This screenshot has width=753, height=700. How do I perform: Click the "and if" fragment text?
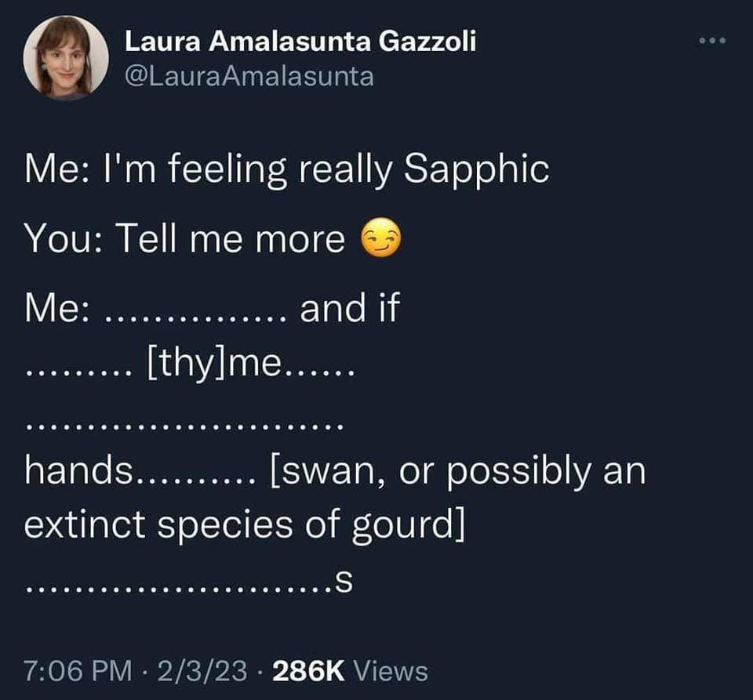coord(350,309)
